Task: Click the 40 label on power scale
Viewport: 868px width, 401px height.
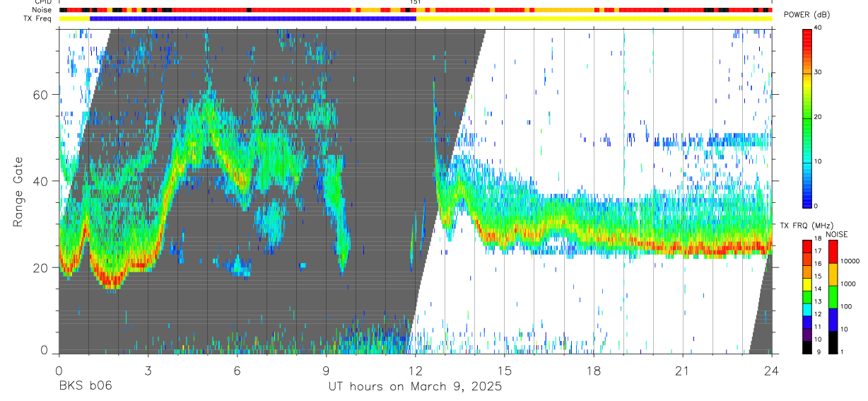Action: (x=819, y=28)
